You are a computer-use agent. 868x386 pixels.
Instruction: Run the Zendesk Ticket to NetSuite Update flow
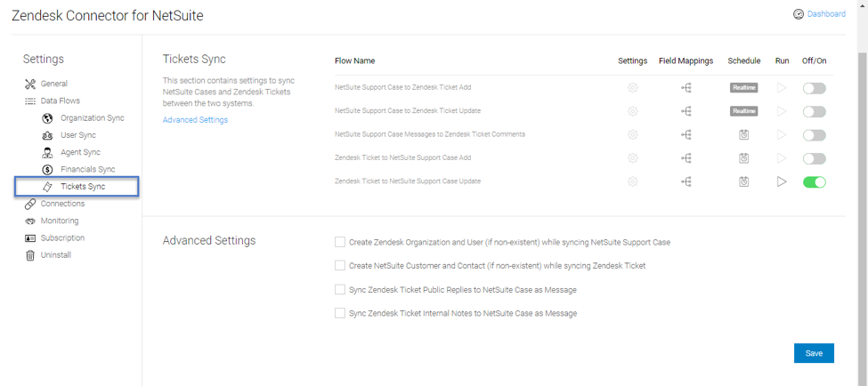tap(782, 181)
